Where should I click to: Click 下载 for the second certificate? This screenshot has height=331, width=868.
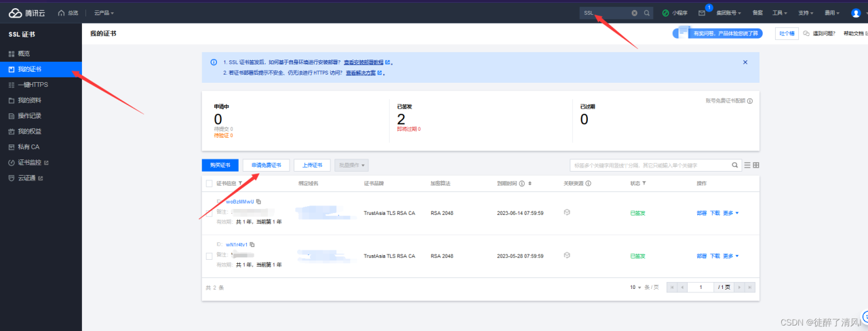715,256
